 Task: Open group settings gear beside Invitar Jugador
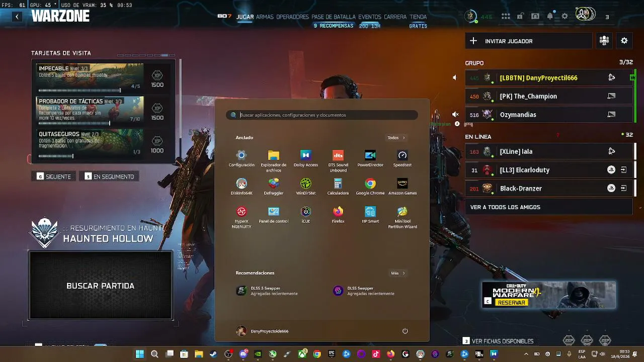pos(624,41)
